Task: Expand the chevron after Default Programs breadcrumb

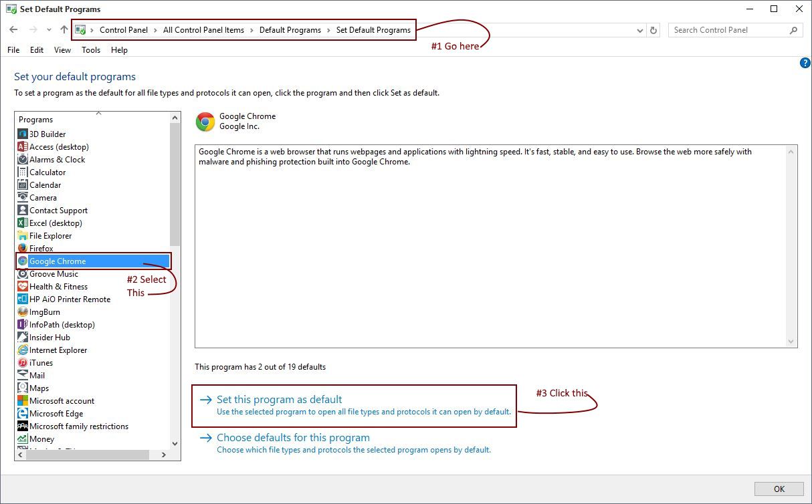Action: (328, 30)
